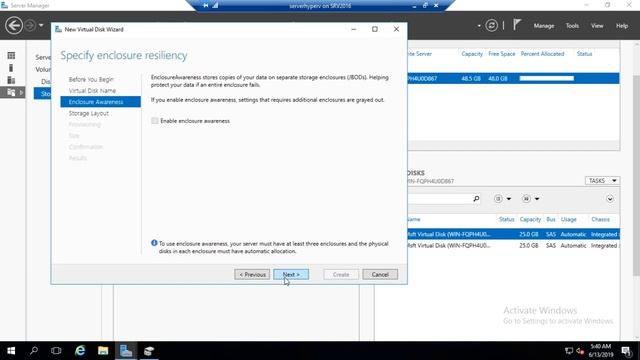Screen dimensions: 640x360
Task: Click the connection signal icon on connection bar
Action: coord(216,6)
